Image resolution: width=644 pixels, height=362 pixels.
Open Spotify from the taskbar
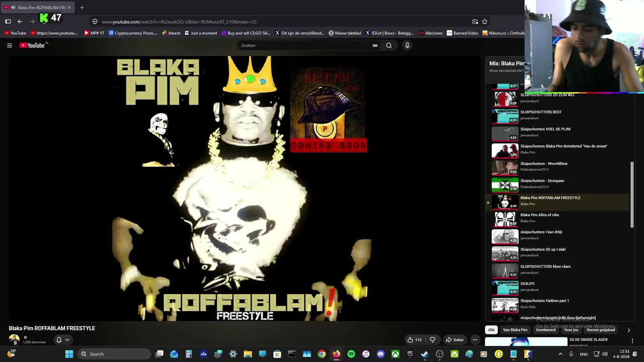click(x=351, y=354)
